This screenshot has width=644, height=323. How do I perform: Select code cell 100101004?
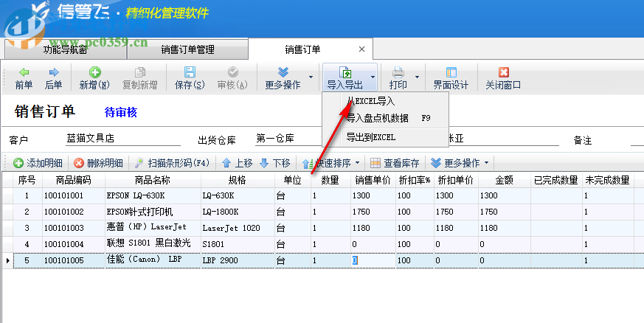point(74,244)
